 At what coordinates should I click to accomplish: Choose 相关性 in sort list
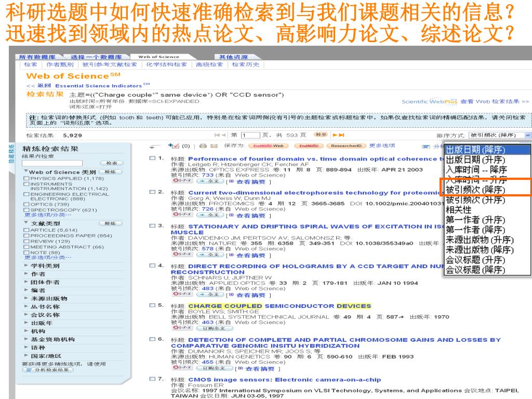click(x=487, y=210)
